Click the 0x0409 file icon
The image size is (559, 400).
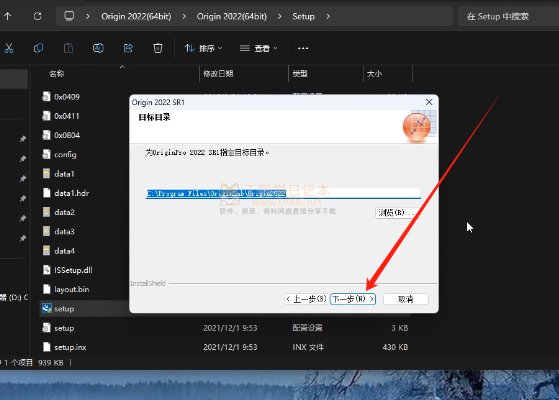47,97
